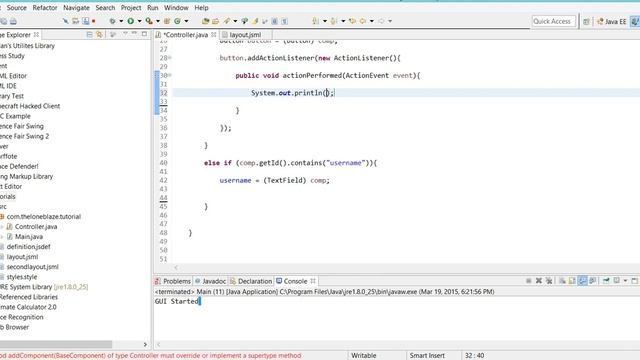Screen dimensions: 640x360
Task: Click the Clear Console icon
Action: (562, 281)
